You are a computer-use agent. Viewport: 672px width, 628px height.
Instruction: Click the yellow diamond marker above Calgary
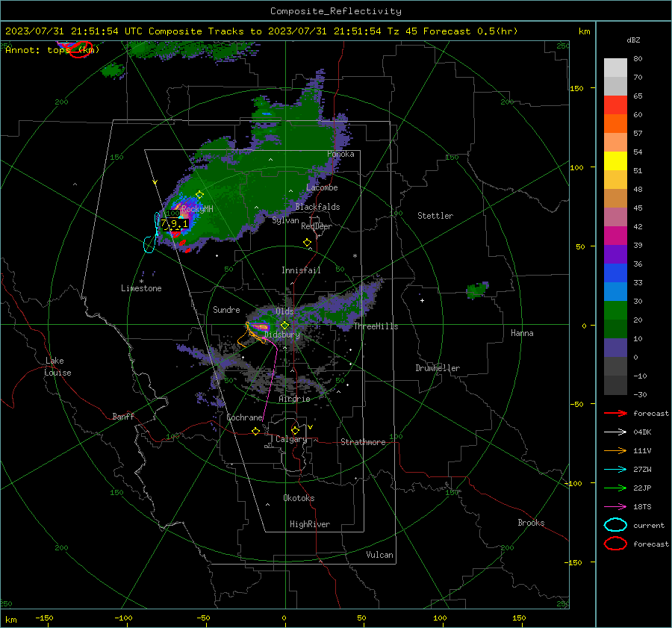click(x=295, y=430)
